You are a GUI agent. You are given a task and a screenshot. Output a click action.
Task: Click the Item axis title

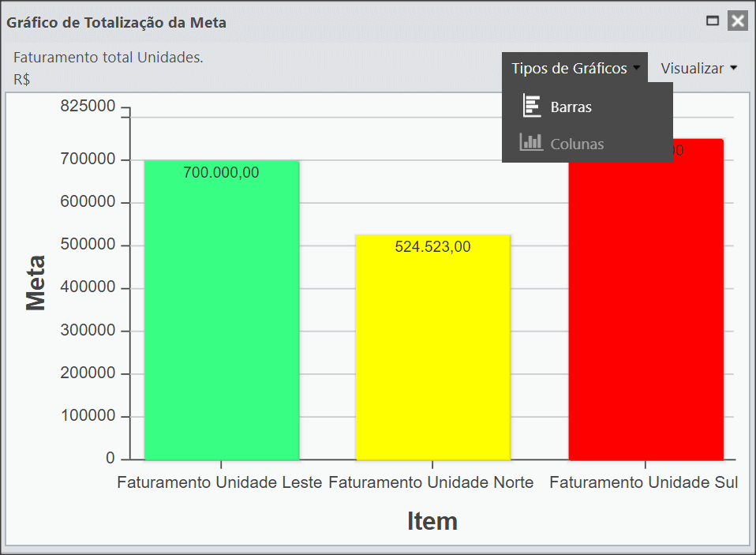432,521
